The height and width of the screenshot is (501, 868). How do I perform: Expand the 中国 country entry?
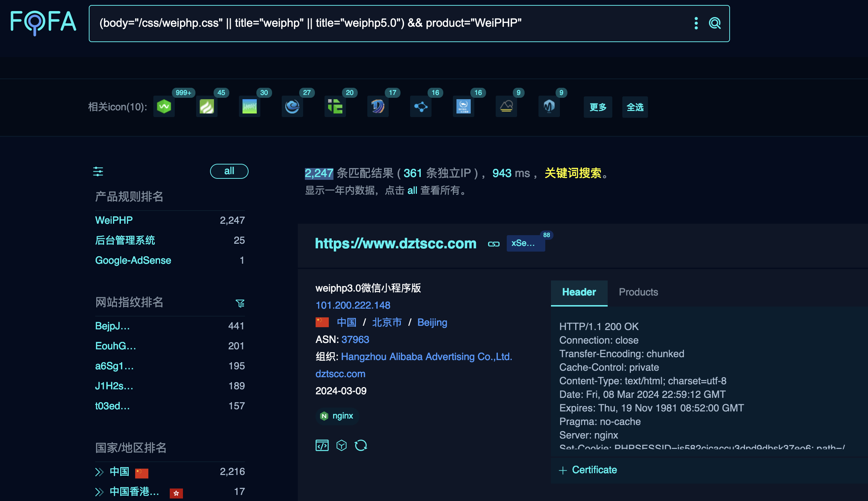coord(99,471)
